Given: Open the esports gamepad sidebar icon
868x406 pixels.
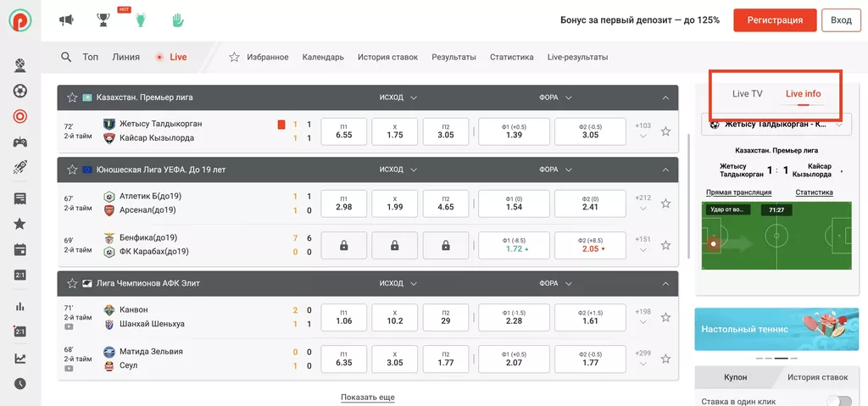Looking at the screenshot, I should tap(20, 142).
